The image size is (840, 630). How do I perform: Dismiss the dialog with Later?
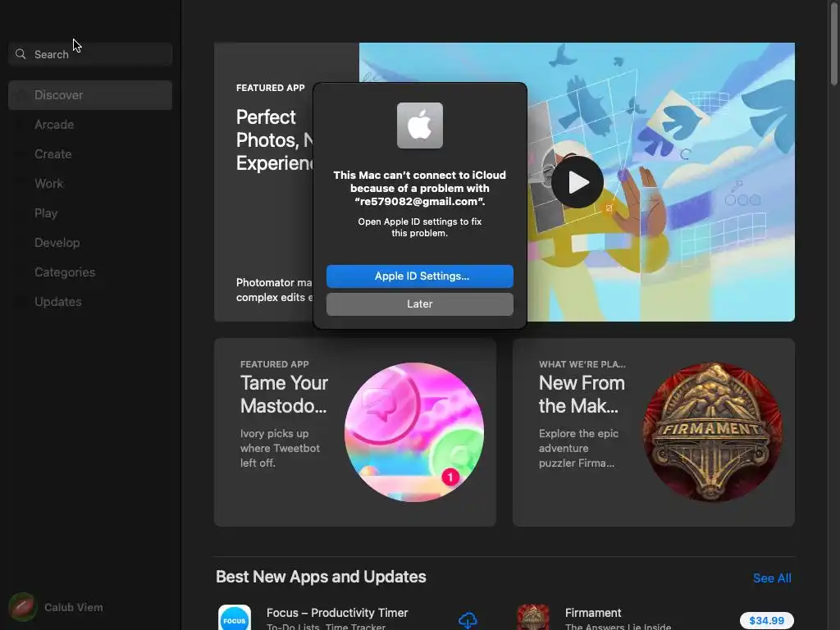tap(419, 304)
